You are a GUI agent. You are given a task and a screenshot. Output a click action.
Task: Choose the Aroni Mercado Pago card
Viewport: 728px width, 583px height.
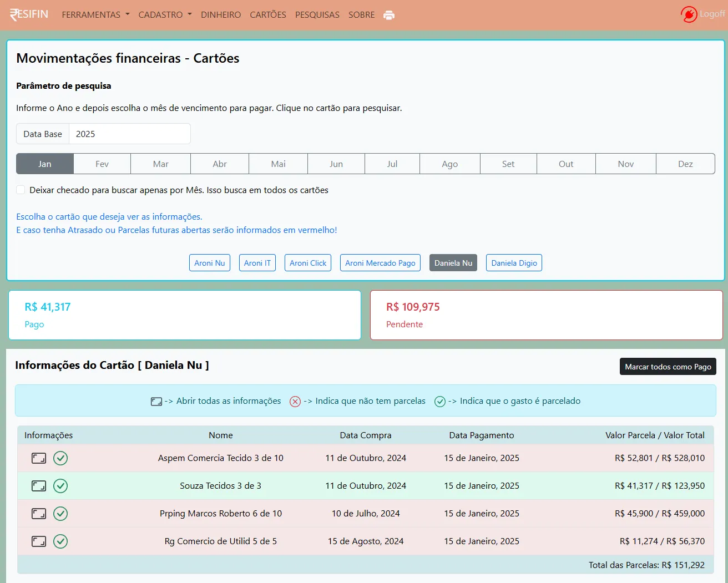pos(380,263)
